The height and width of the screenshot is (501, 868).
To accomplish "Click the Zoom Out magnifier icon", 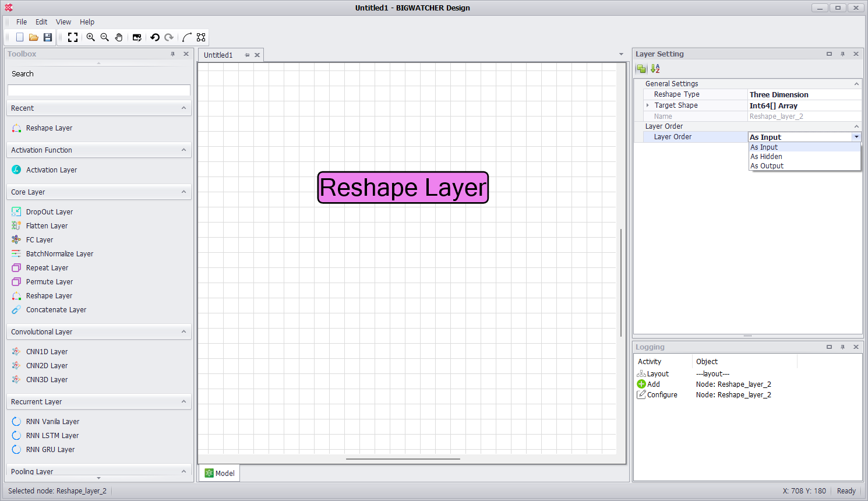I will pos(105,37).
